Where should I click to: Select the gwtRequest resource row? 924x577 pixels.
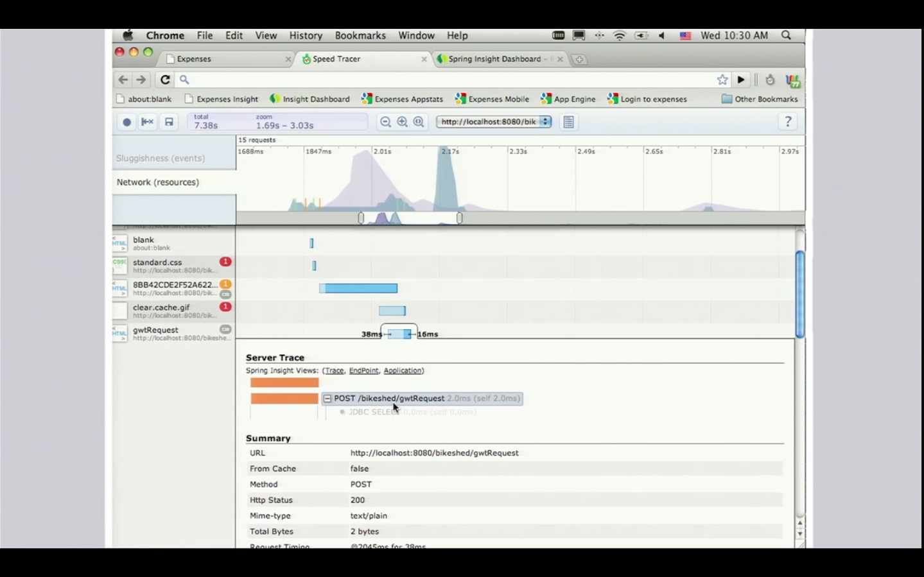173,333
